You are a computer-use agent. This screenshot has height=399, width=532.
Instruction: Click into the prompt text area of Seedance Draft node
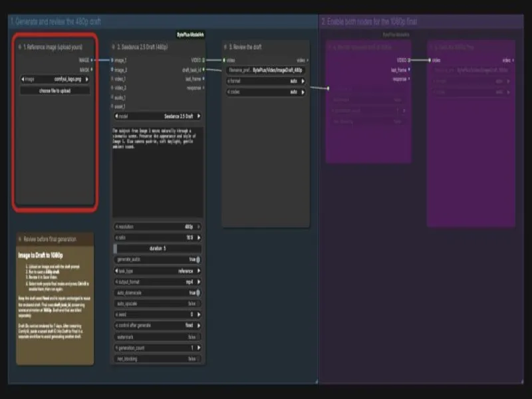tap(158, 172)
